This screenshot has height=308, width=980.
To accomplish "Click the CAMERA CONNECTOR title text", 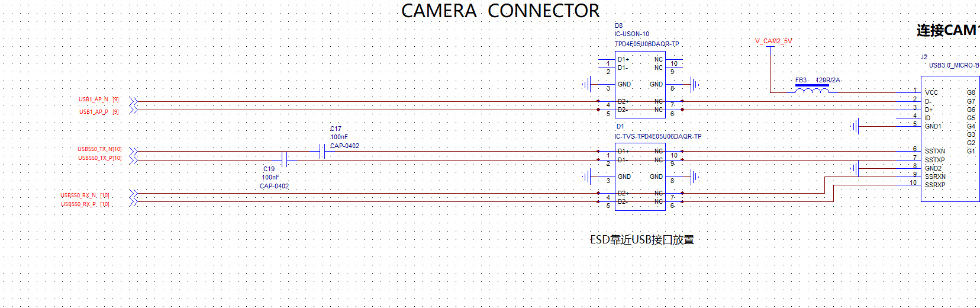I will (501, 11).
